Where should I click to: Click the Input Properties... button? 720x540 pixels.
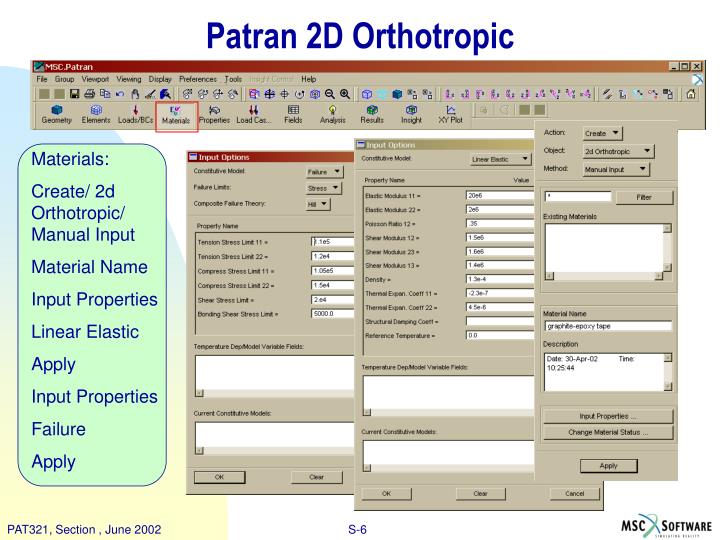(x=608, y=416)
